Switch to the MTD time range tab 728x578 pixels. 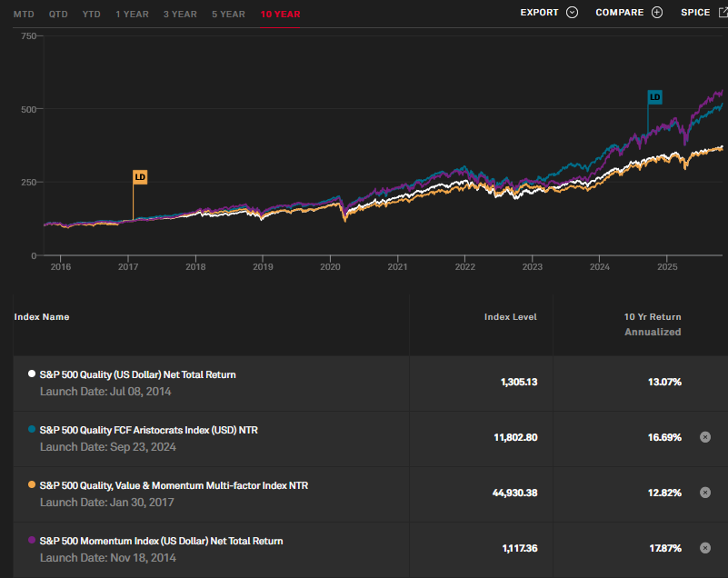pyautogui.click(x=24, y=15)
